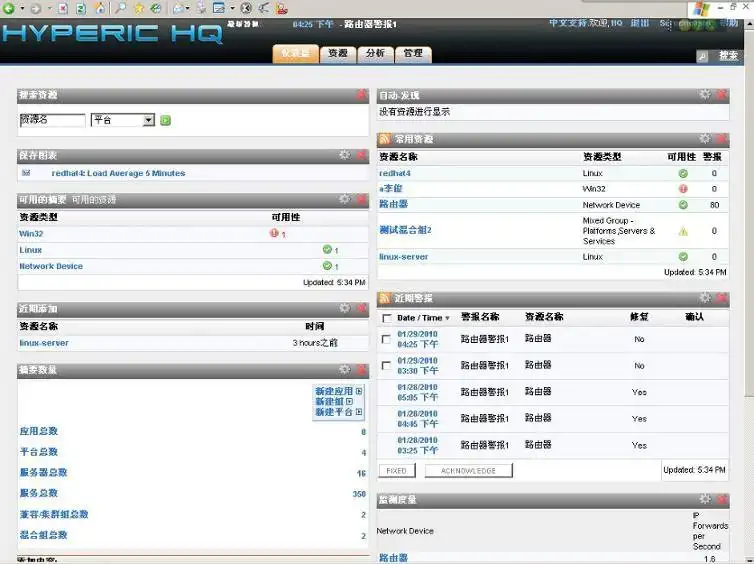Image resolution: width=754 pixels, height=564 pixels.
Task: Expand the 新建应用 option
Action: (359, 391)
